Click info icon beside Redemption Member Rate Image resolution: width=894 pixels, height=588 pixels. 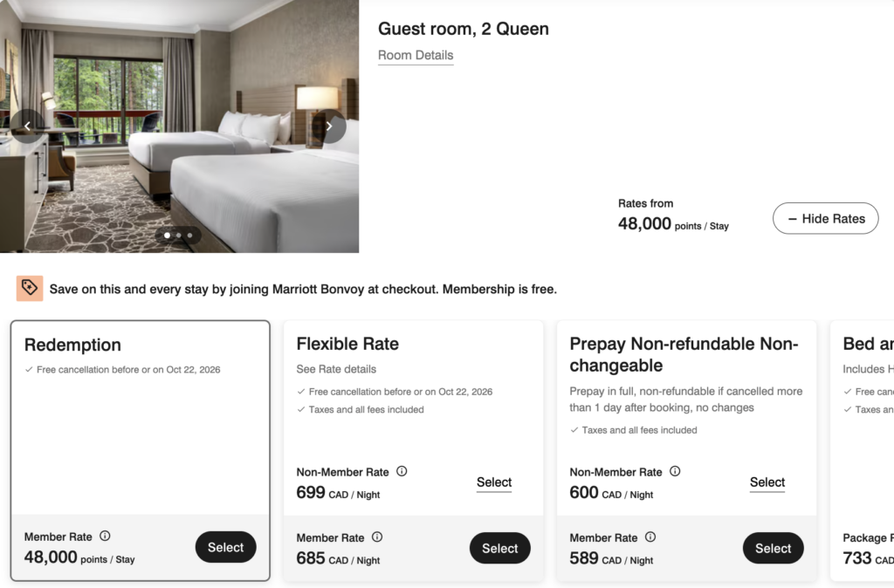[105, 537]
